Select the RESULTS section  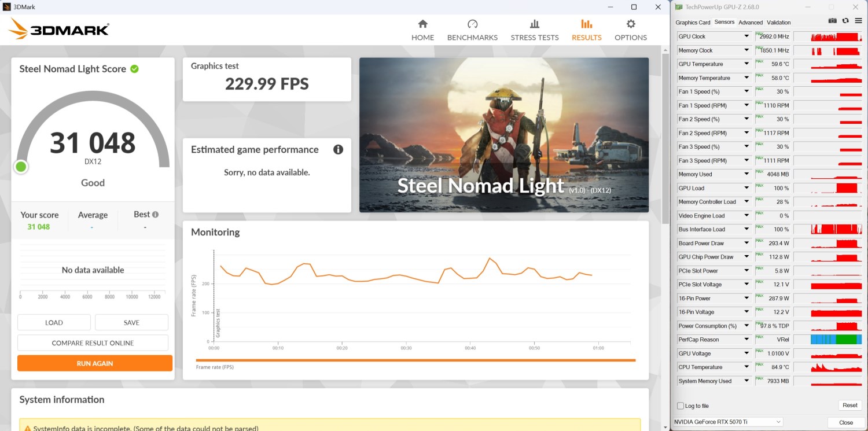[586, 30]
